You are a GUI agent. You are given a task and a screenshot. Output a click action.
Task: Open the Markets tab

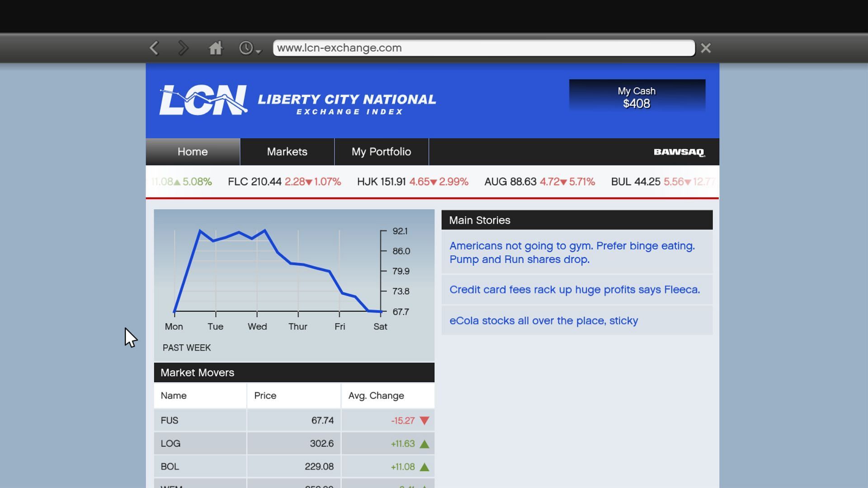(287, 152)
